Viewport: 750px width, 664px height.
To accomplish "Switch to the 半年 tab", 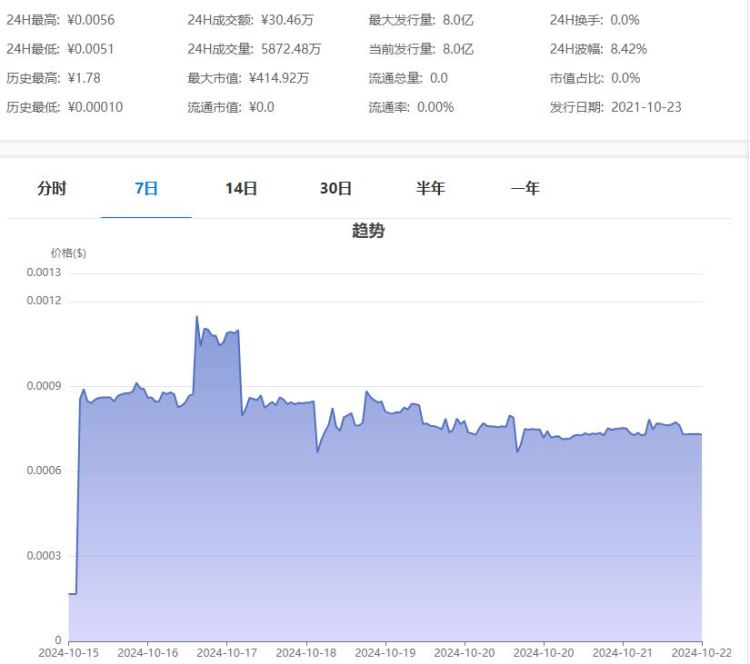I will 430,188.
